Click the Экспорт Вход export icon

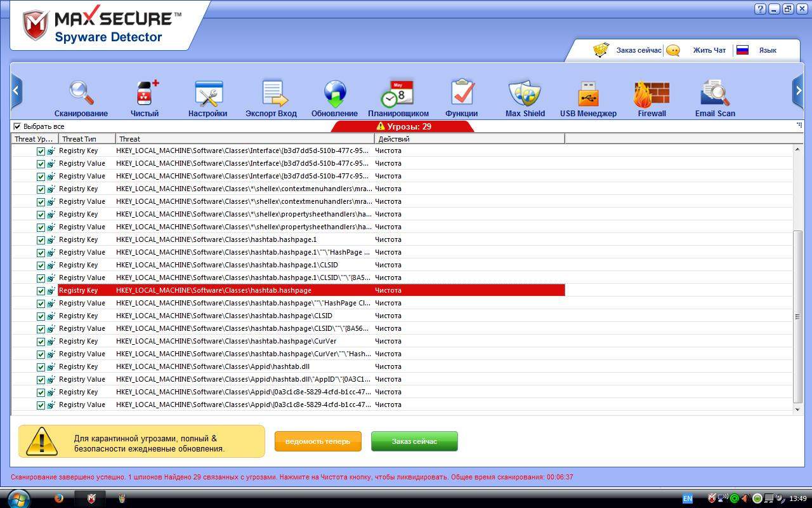coord(272,94)
